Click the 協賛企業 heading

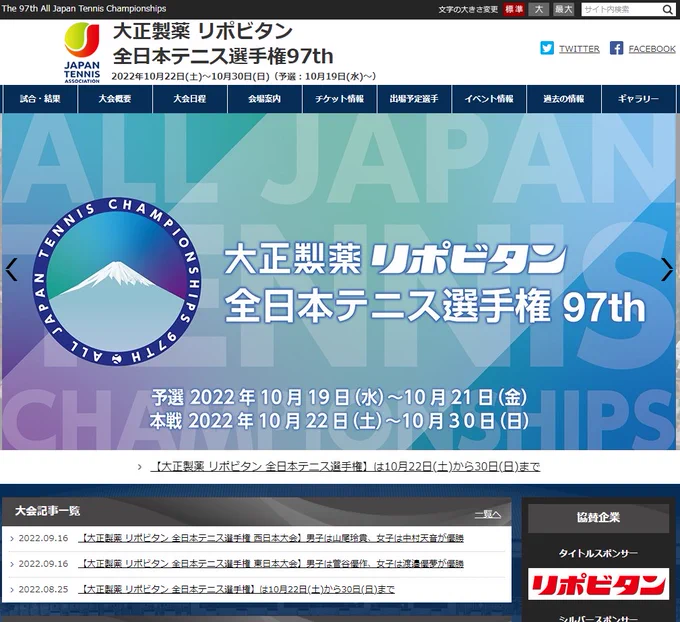598,517
